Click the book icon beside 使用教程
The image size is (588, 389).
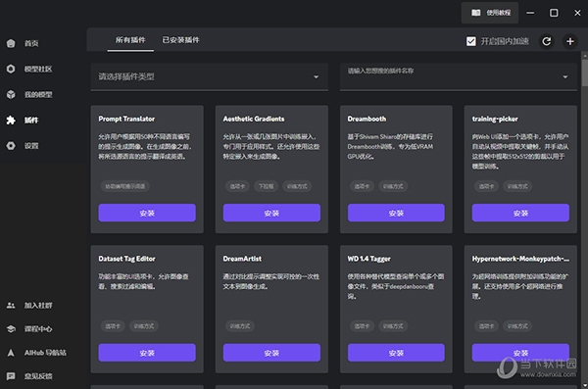click(476, 13)
